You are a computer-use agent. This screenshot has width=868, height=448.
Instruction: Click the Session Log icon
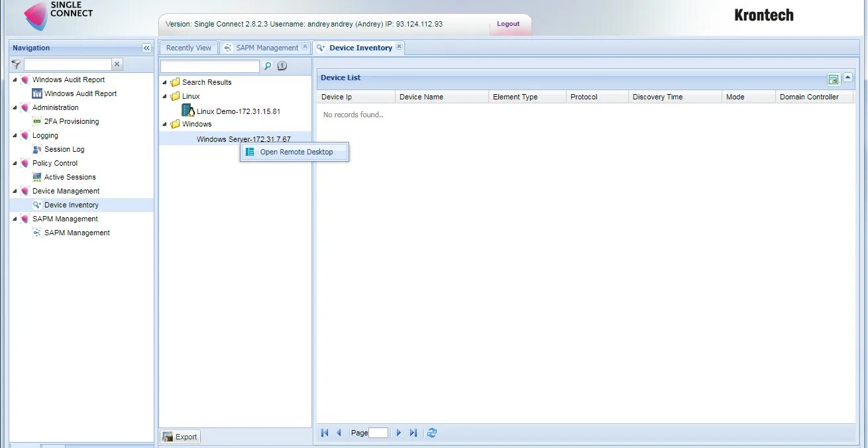[37, 149]
